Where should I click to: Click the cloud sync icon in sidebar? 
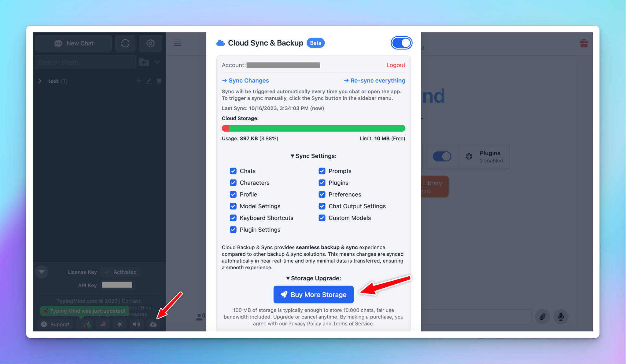tap(153, 324)
